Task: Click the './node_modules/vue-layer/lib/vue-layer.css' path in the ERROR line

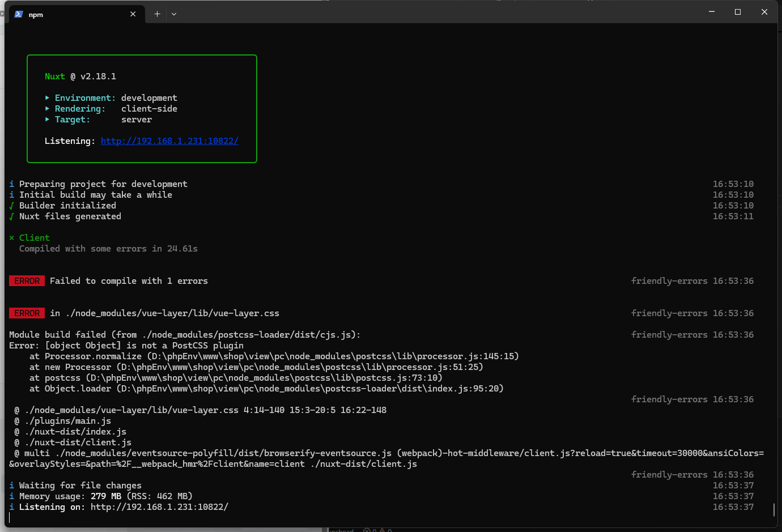Action: point(172,313)
